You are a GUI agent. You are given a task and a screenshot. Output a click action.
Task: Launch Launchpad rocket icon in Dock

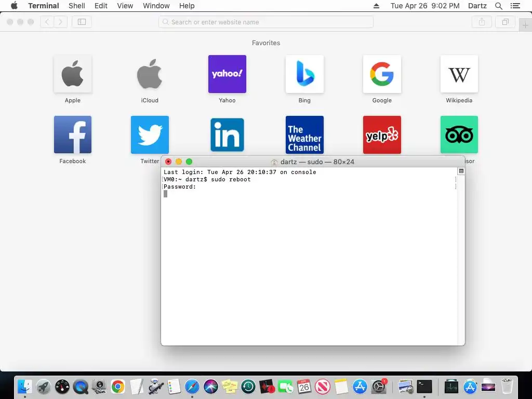pos(44,387)
